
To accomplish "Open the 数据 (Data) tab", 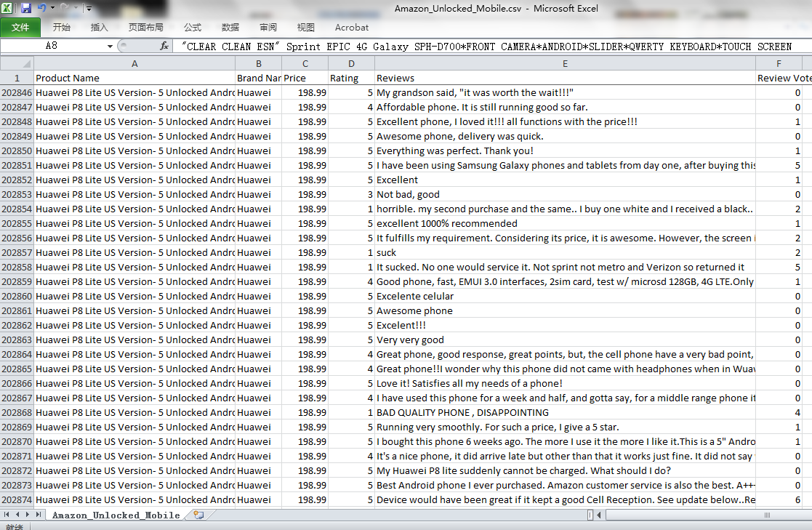I will 230,28.
